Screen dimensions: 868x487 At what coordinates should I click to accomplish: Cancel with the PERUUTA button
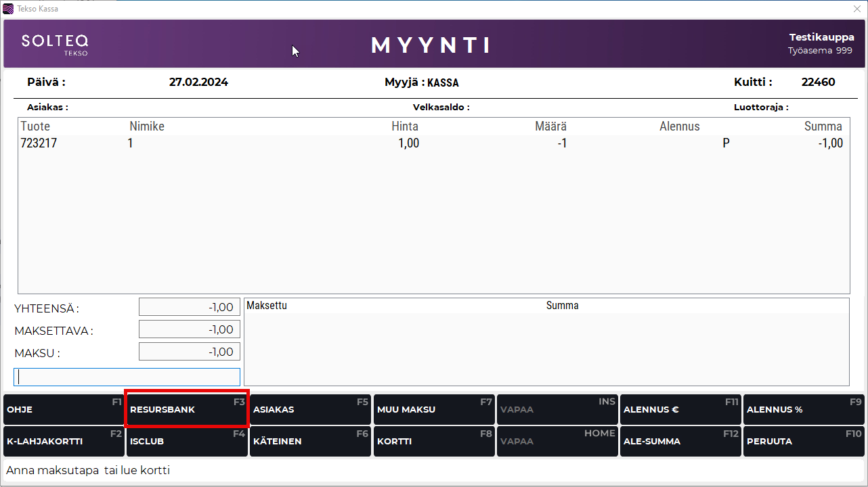[x=804, y=441]
